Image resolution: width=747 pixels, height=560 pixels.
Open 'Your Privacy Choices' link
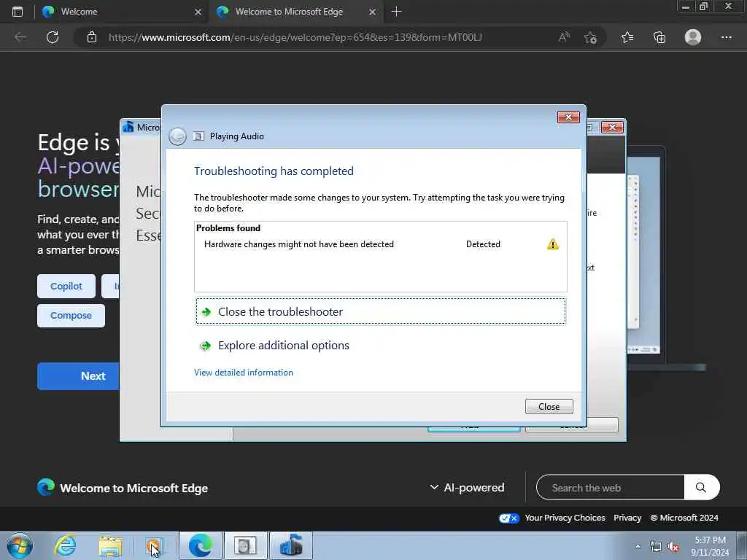point(565,518)
